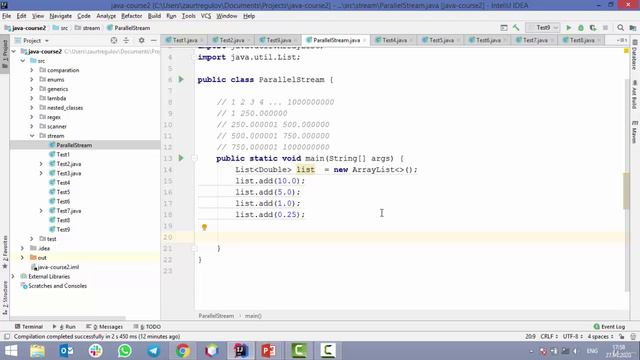The width and height of the screenshot is (640, 360).
Task: Close the ParallelStream.java tab
Action: coord(364,40)
